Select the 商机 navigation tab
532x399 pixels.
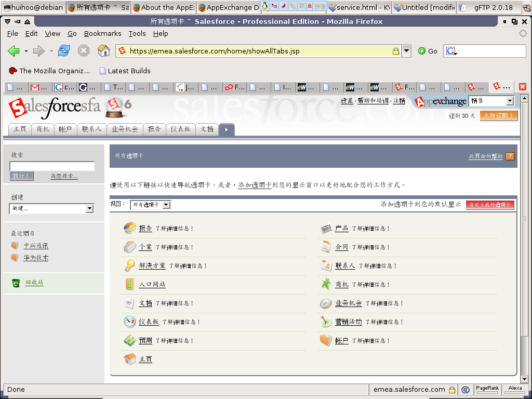pos(43,129)
